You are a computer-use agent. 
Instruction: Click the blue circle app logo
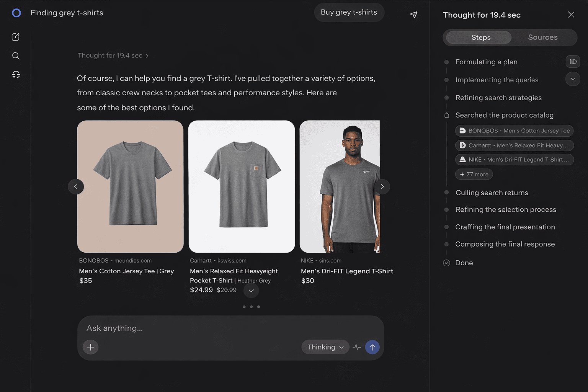point(16,13)
